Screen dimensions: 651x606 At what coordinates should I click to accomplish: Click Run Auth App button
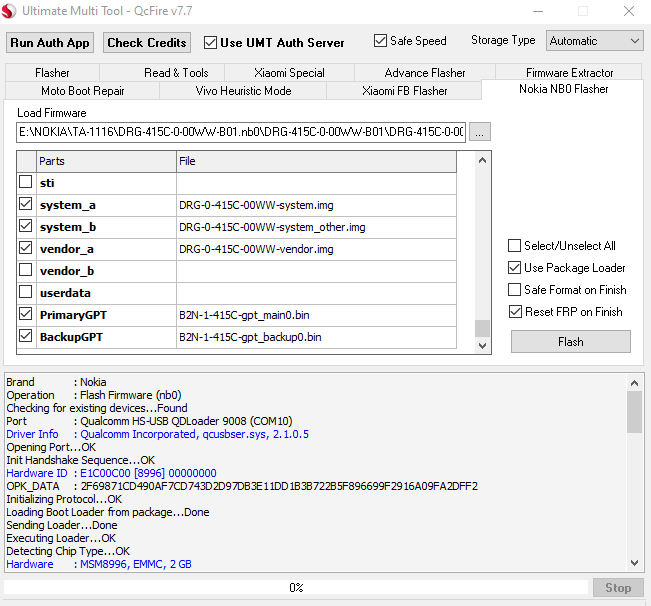click(x=50, y=43)
